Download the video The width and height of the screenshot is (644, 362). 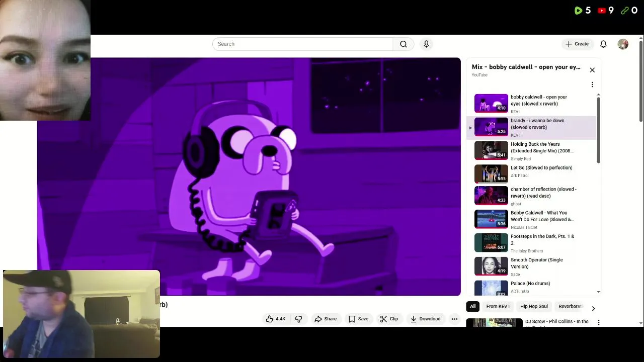(425, 319)
